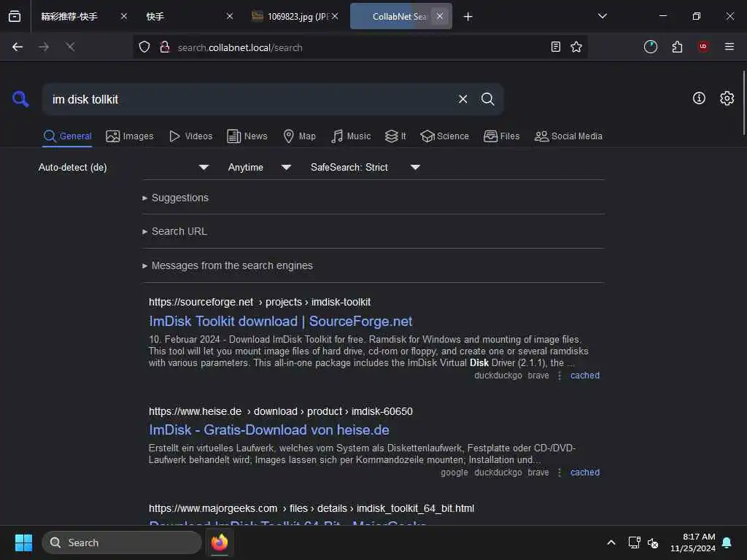Open more options for SourceForge result
This screenshot has height=560, width=747.
click(560, 376)
